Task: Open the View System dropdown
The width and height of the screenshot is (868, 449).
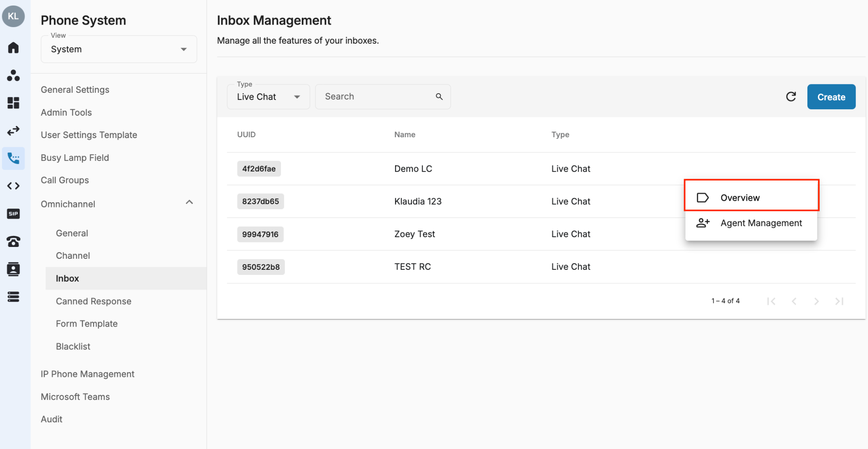Action: [x=119, y=49]
